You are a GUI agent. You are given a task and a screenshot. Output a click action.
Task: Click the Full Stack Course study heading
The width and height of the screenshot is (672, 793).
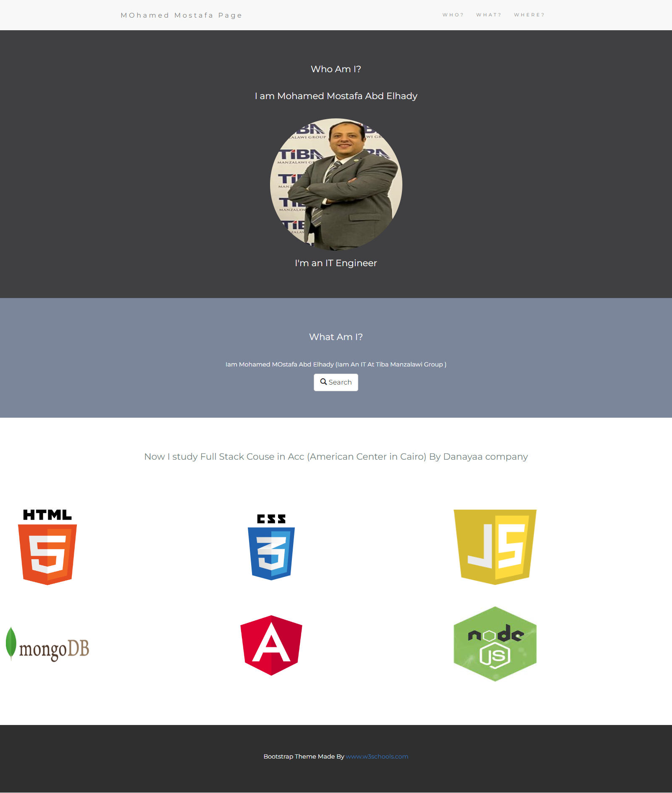tap(336, 456)
